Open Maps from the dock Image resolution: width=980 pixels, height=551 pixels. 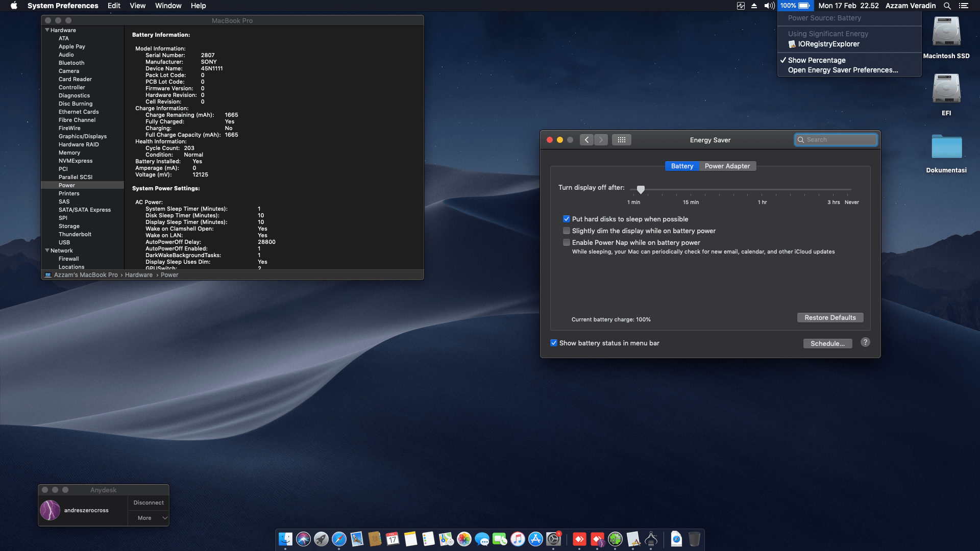pyautogui.click(x=446, y=539)
